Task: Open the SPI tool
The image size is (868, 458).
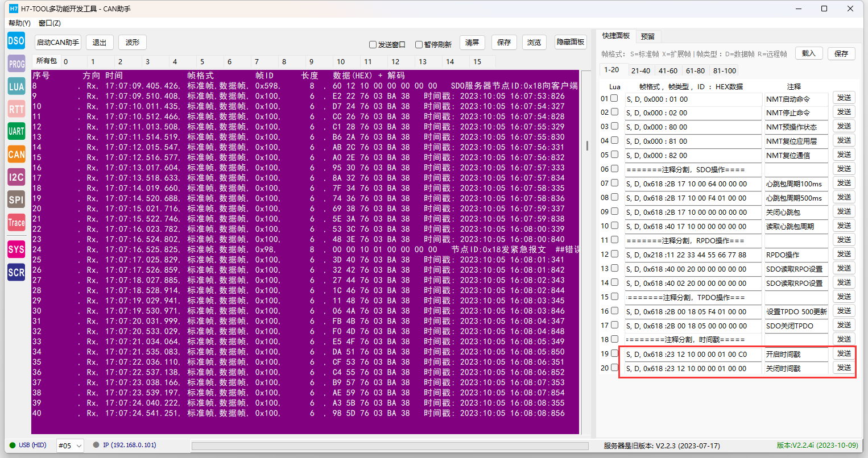Action: point(16,199)
